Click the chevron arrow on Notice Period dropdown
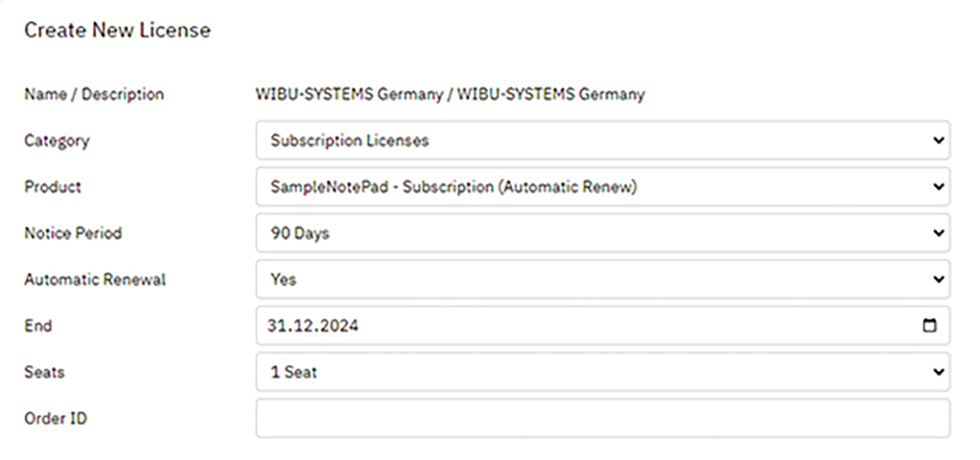Viewport: 980px width, 460px height. coord(937,234)
